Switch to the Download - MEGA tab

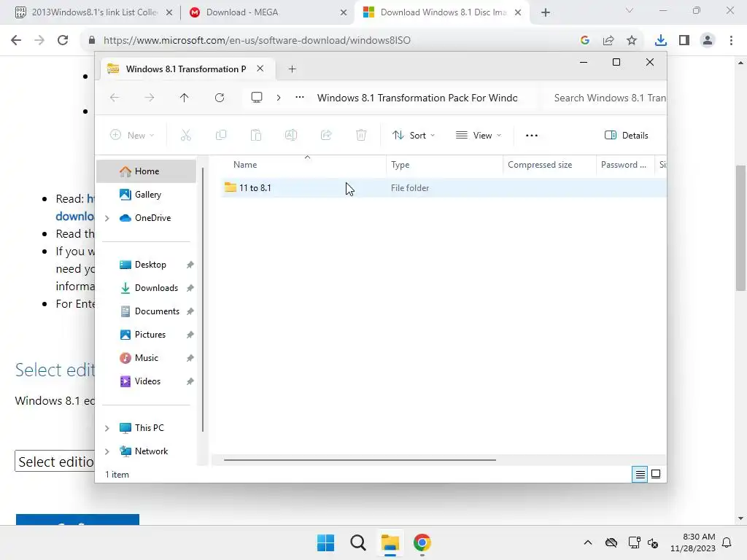(x=268, y=12)
